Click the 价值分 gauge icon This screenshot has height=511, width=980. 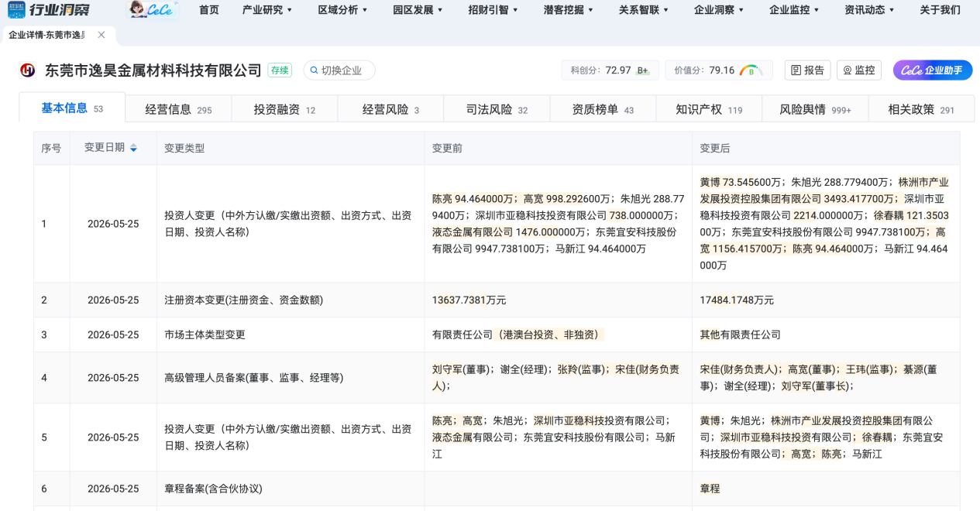point(751,70)
